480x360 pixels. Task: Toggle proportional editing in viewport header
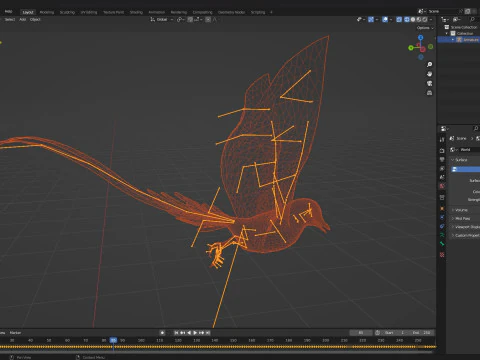[208, 20]
